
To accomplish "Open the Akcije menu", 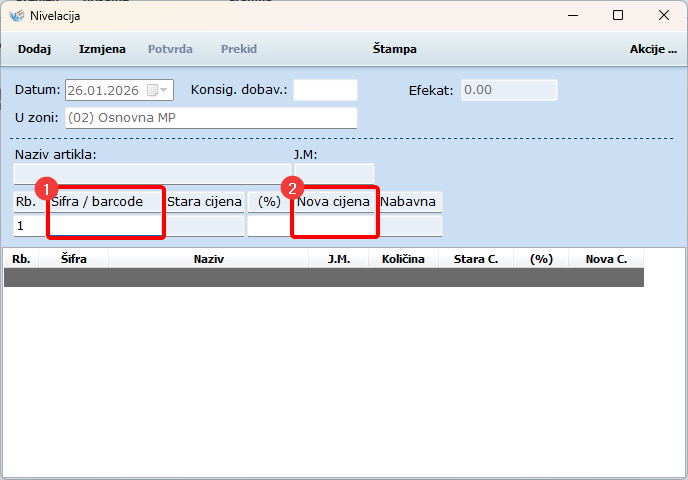I will click(652, 49).
